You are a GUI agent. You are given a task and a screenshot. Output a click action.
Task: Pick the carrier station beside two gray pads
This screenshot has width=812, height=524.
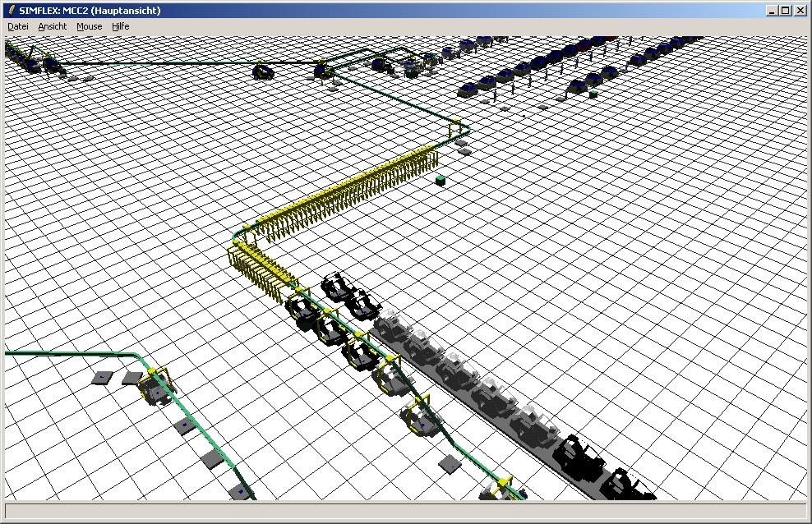(x=155, y=387)
